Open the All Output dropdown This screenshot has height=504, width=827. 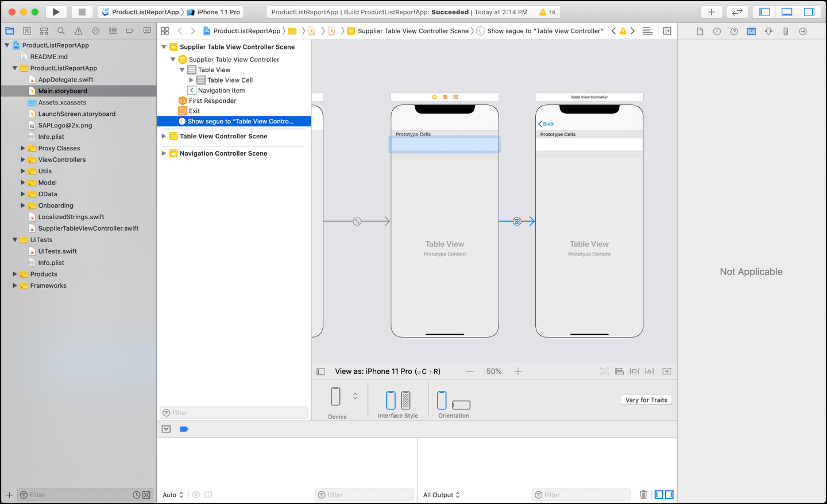(441, 495)
